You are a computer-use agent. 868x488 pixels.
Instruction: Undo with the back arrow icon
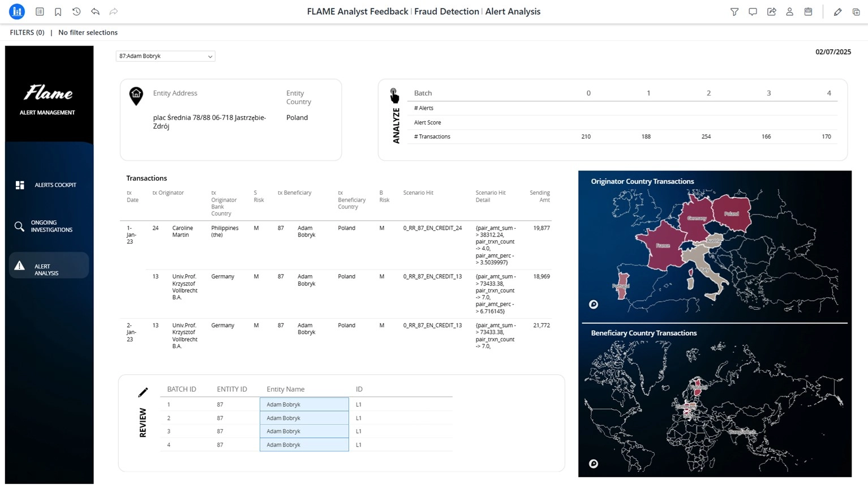pyautogui.click(x=95, y=11)
